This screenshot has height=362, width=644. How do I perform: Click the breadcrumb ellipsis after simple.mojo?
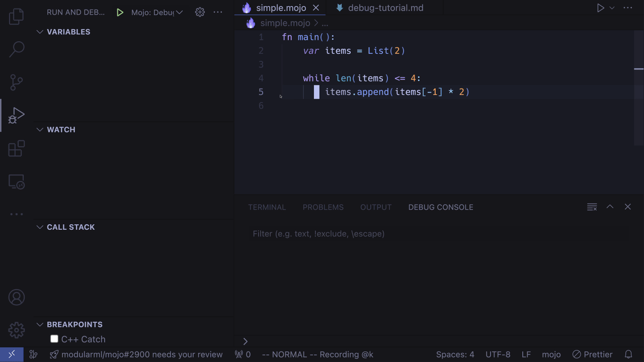click(x=325, y=23)
